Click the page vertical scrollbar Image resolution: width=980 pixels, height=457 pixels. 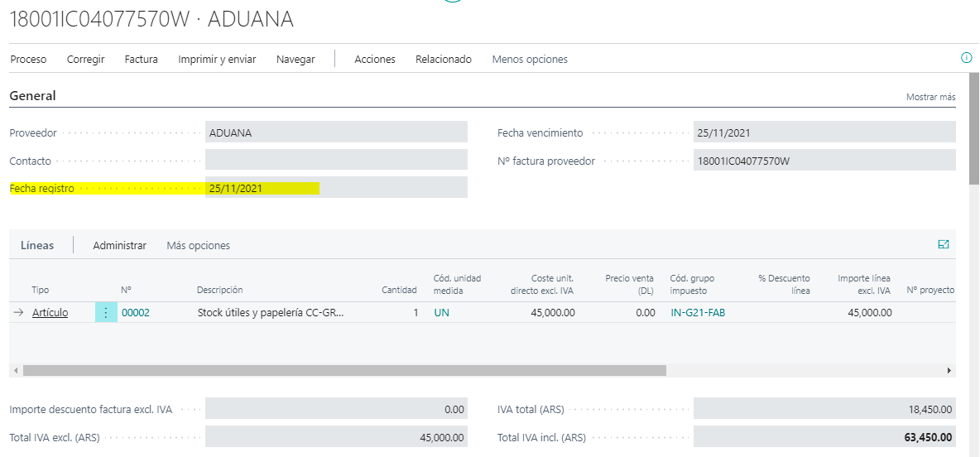tap(973, 128)
